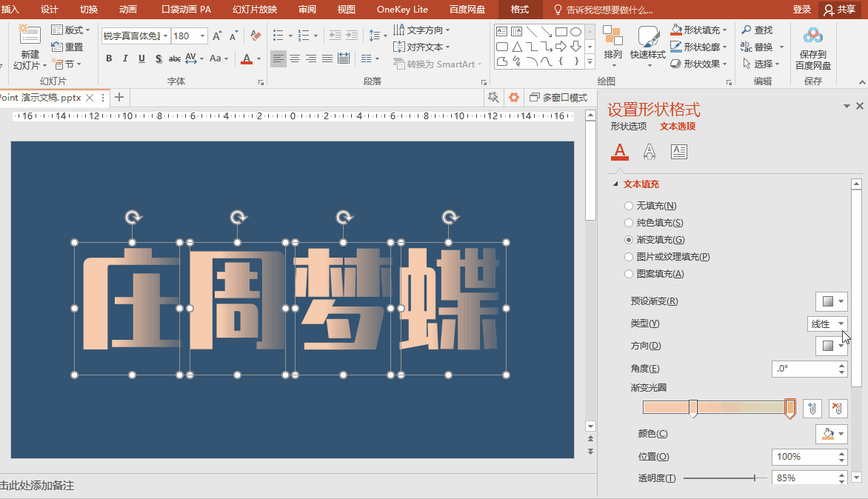Expand the 类型 线性 dropdown
The width and height of the screenshot is (868, 499).
pos(827,324)
